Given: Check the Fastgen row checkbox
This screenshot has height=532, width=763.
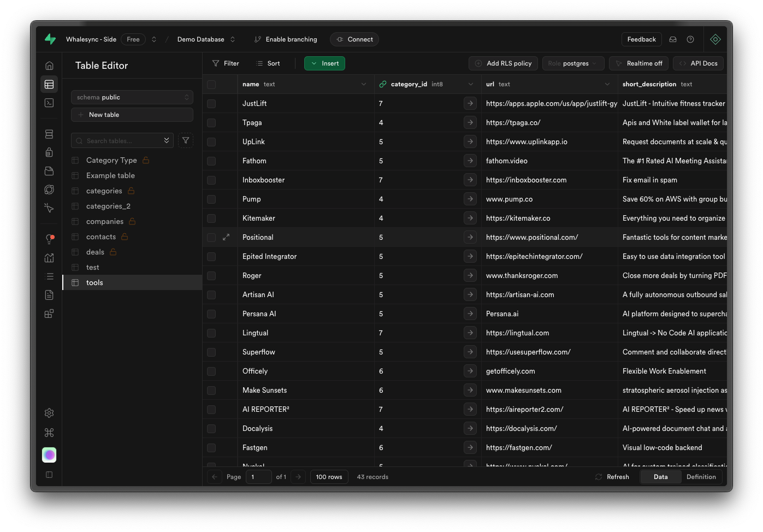Looking at the screenshot, I should (x=211, y=447).
